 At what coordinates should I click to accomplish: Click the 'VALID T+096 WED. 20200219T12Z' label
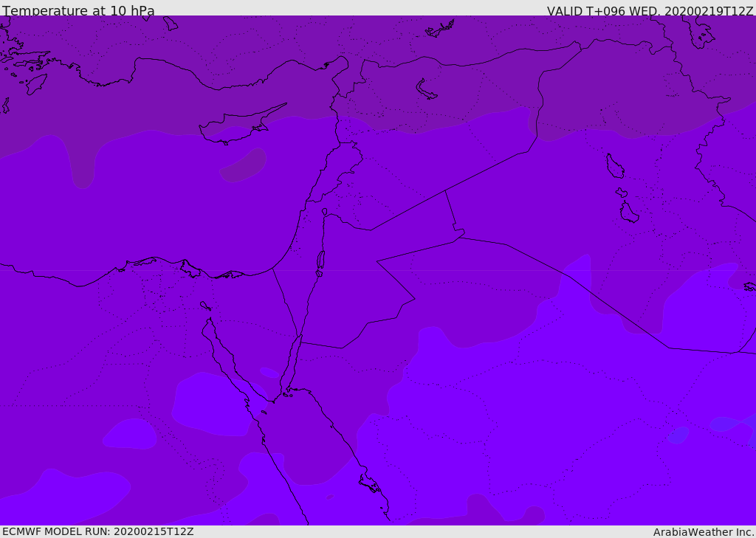pyautogui.click(x=650, y=11)
